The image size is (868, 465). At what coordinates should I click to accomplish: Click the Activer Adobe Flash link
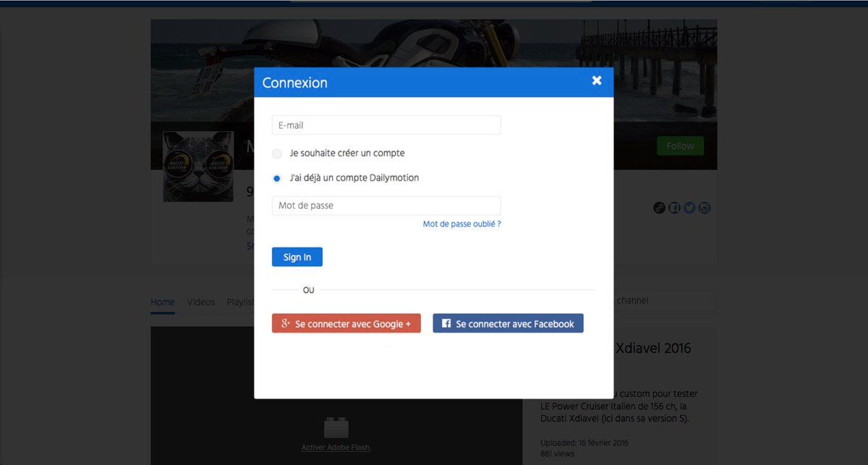[336, 448]
